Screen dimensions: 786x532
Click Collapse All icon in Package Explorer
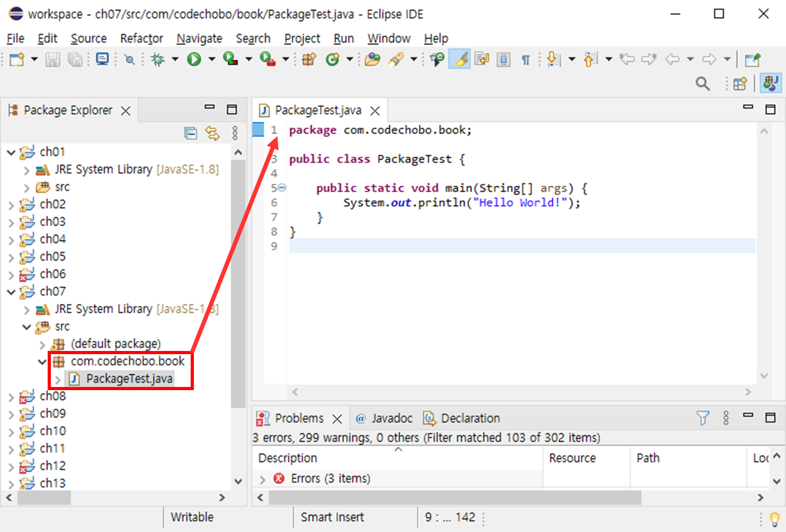point(191,133)
